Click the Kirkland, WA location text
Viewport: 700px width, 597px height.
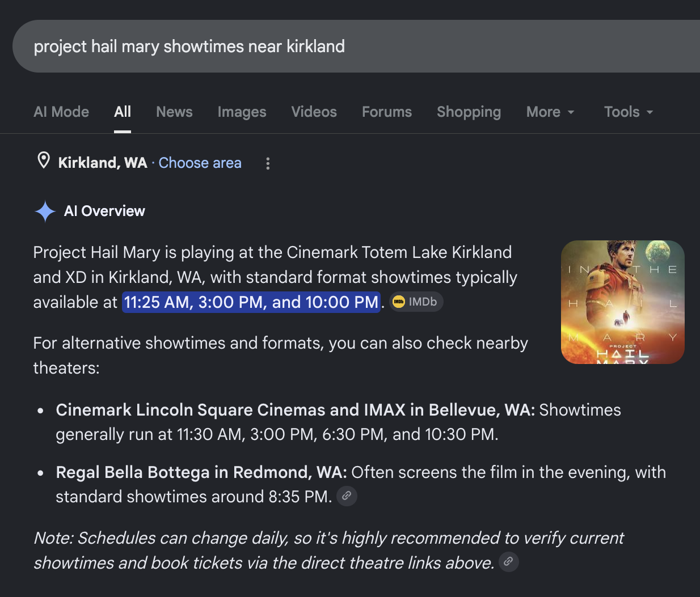(x=103, y=163)
